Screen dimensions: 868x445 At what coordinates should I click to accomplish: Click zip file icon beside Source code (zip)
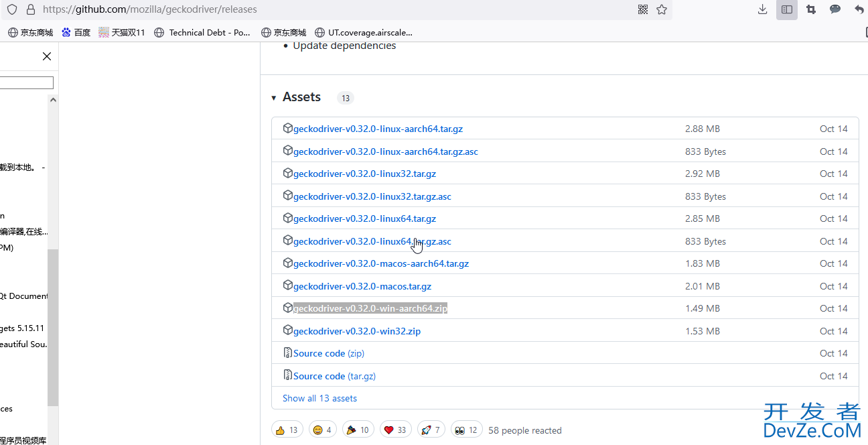tap(288, 353)
